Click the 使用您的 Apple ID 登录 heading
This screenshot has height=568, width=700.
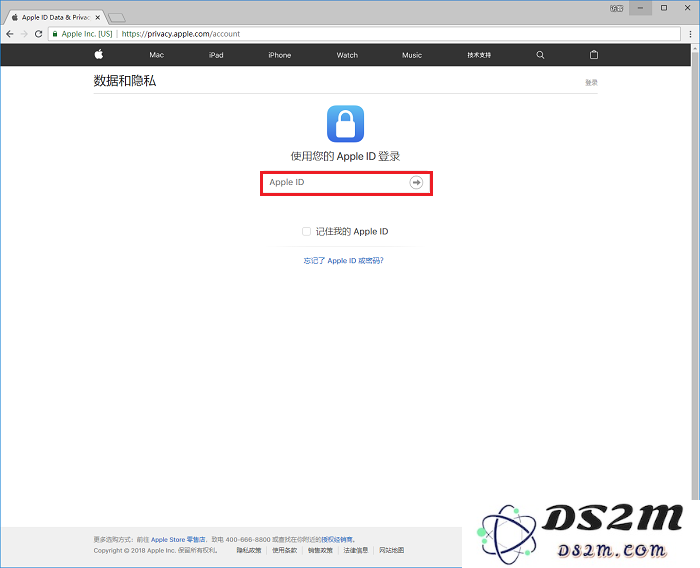[x=346, y=156]
